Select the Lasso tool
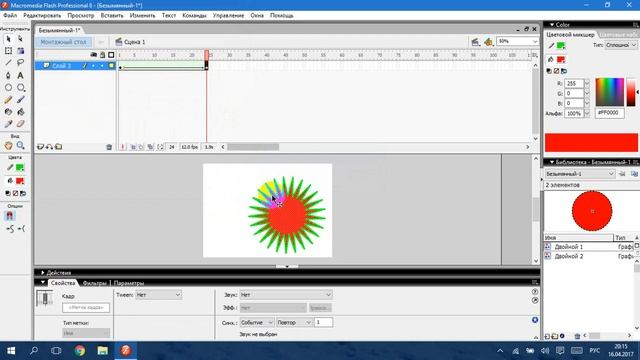 pos(20,63)
